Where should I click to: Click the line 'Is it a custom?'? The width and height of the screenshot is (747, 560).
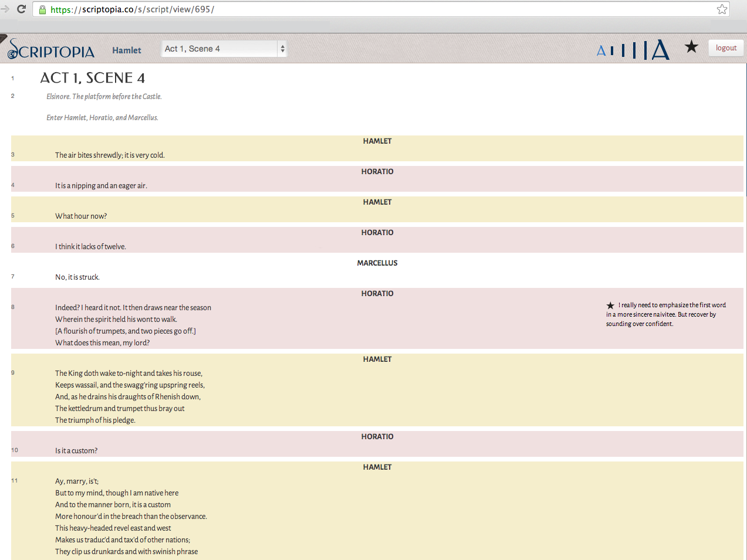pos(76,451)
